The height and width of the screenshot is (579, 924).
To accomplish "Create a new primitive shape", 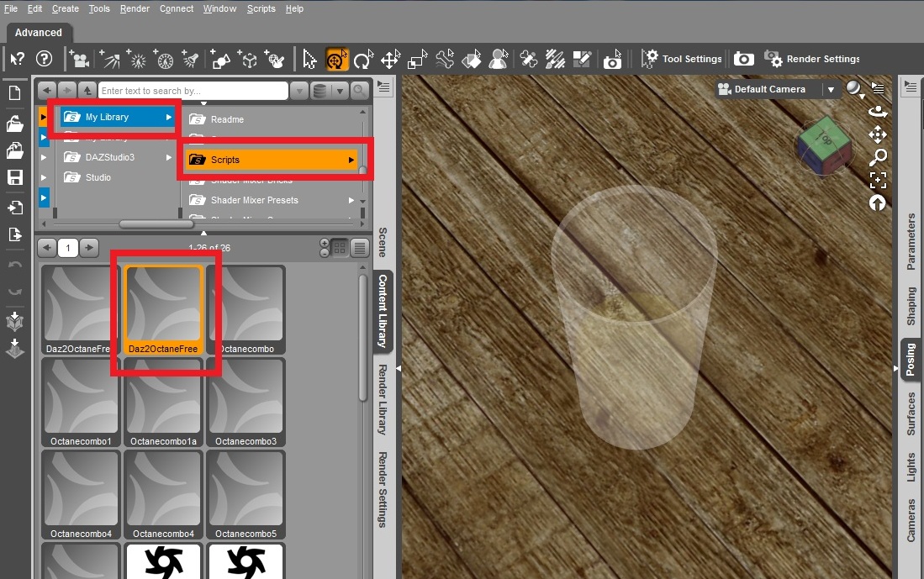I will point(220,59).
